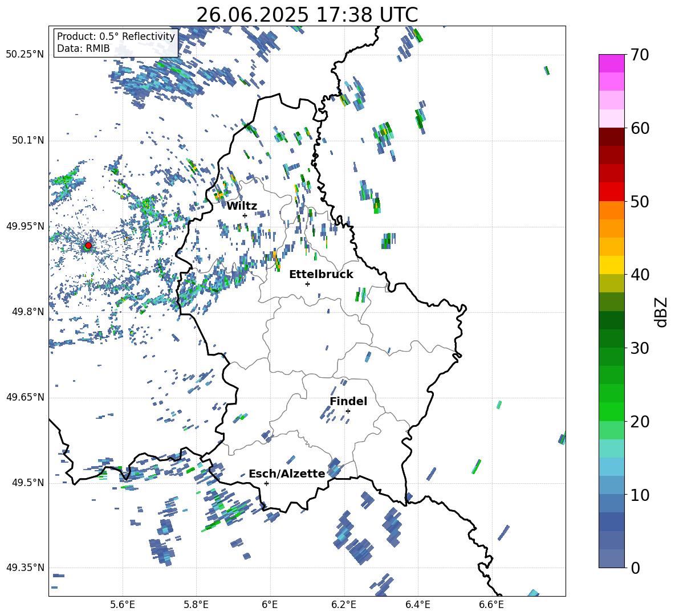The height and width of the screenshot is (616, 675).
Task: Click the cross marker below Wiltz
Action: coord(245,215)
